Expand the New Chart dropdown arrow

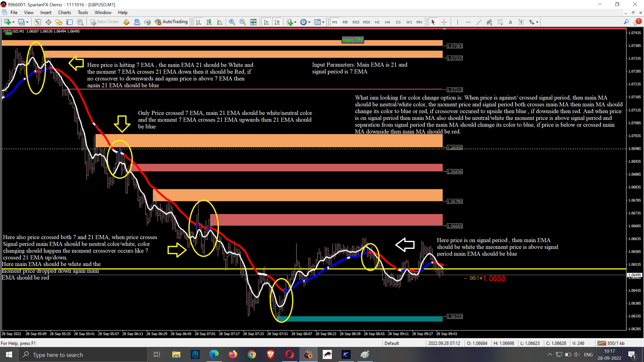point(13,22)
